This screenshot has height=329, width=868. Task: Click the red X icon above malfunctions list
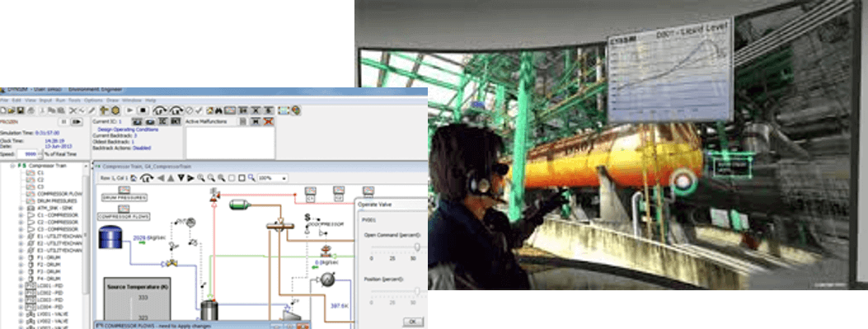click(269, 121)
